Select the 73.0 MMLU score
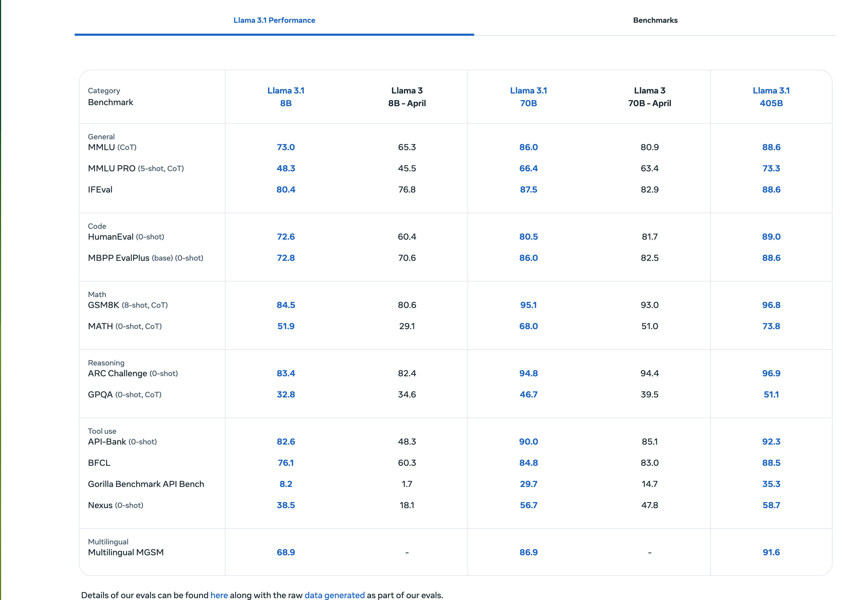This screenshot has width=868, height=600. pyautogui.click(x=286, y=147)
